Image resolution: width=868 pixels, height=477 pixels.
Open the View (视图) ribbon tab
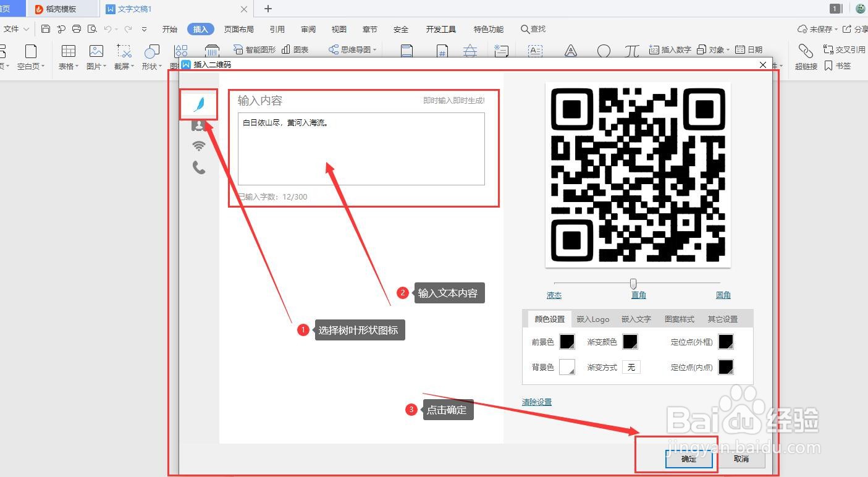click(339, 29)
